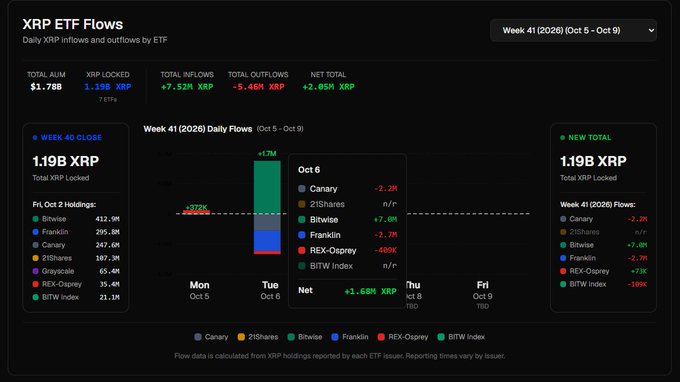Click Franklin -2.7M row in Oct 6 tooltip
Image resolution: width=680 pixels, height=382 pixels.
[x=347, y=235]
